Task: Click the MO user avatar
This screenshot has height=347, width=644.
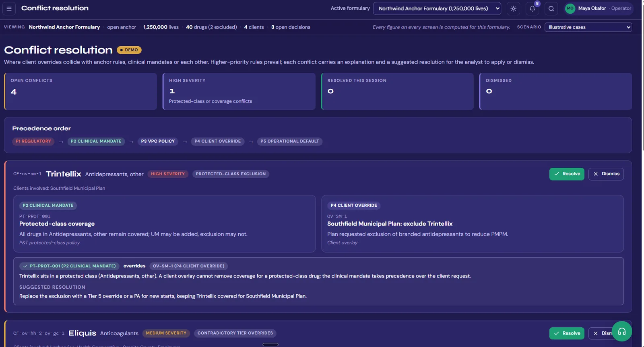Action: pos(570,8)
